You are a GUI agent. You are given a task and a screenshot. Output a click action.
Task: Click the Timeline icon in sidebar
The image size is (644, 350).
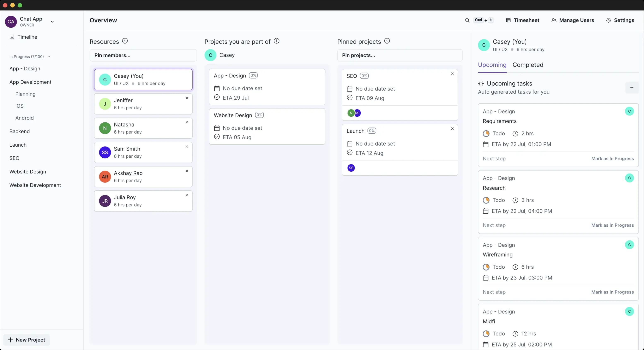[12, 37]
